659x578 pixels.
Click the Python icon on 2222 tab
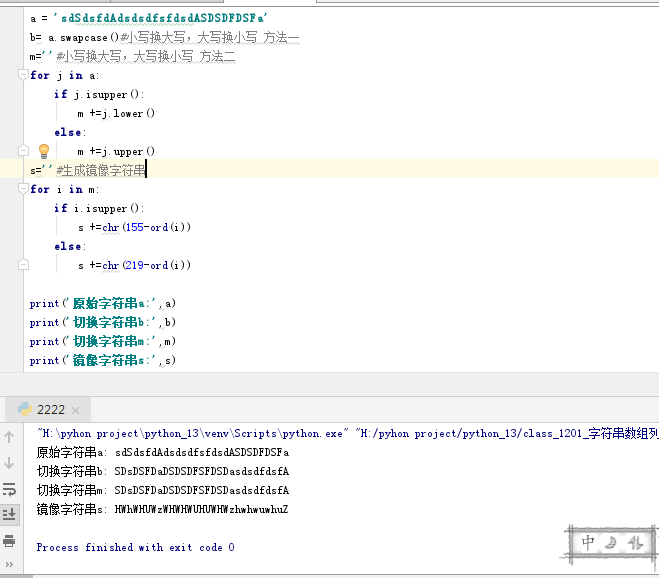[x=22, y=409]
